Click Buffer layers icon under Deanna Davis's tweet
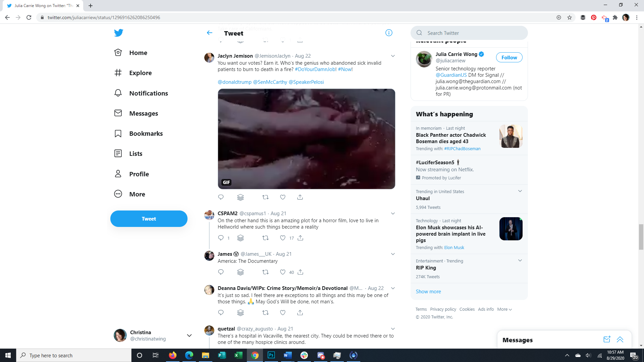 240,313
